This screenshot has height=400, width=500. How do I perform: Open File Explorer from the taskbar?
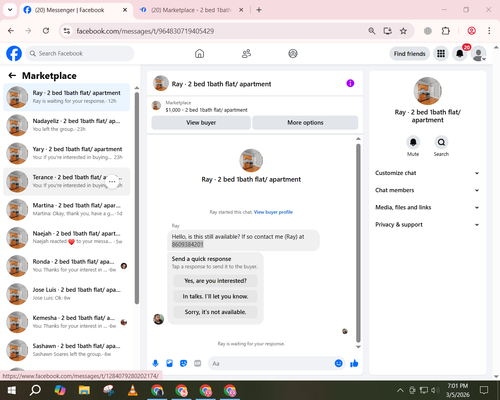pos(84,390)
